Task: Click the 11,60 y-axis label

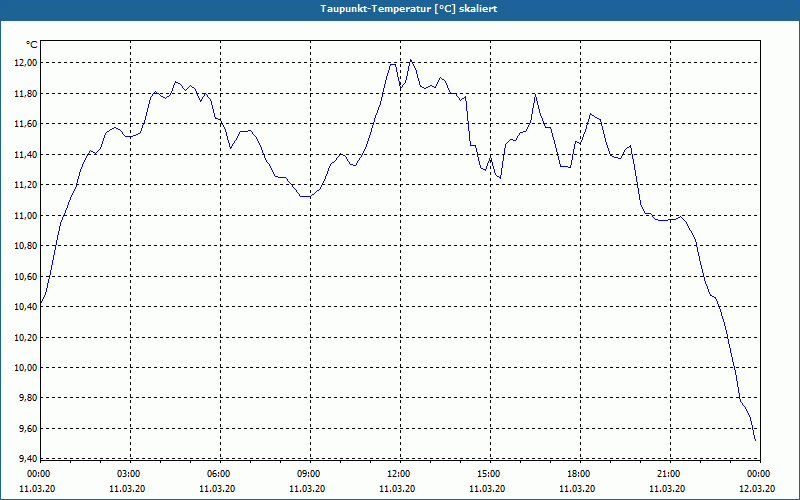Action: (27, 124)
